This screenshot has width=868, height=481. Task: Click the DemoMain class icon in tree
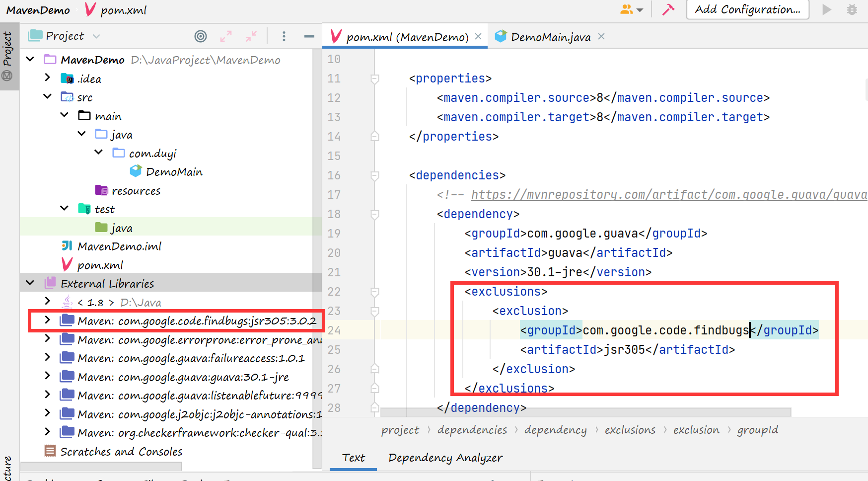pos(136,171)
